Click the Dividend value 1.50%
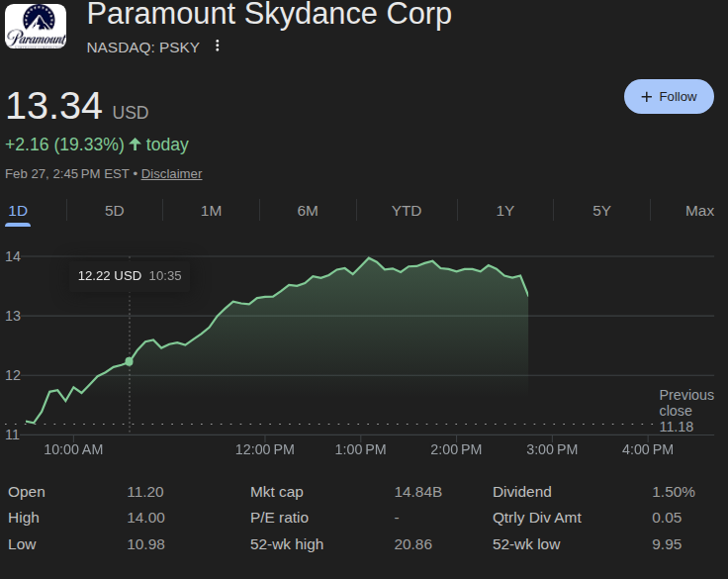Viewport: 728px width, 579px height. click(674, 492)
